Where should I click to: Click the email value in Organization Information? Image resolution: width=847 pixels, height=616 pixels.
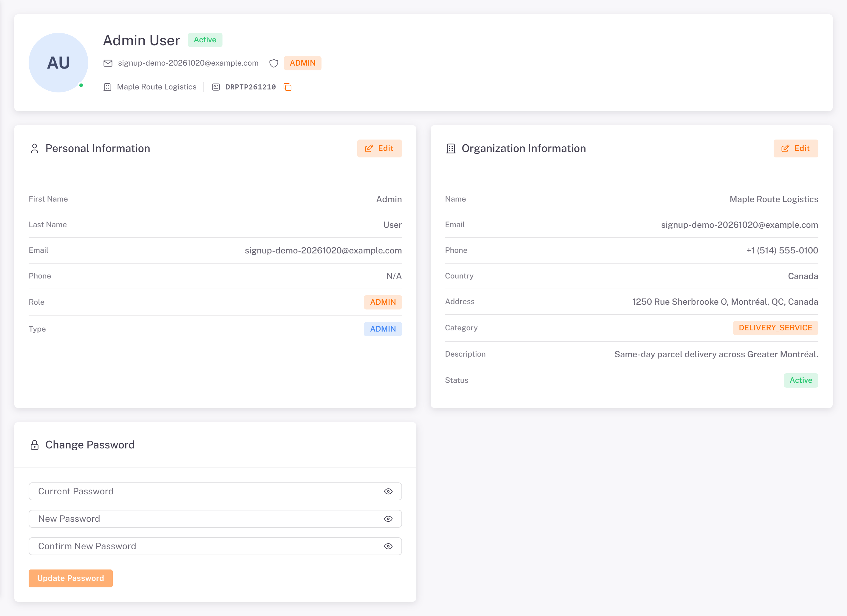coord(739,225)
